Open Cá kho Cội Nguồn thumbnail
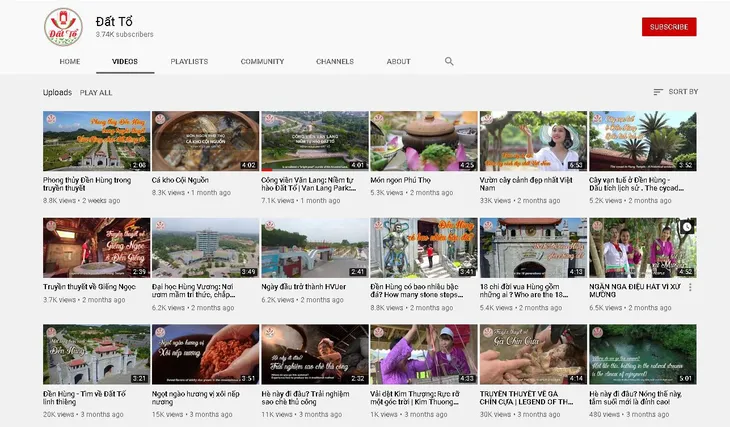 205,141
